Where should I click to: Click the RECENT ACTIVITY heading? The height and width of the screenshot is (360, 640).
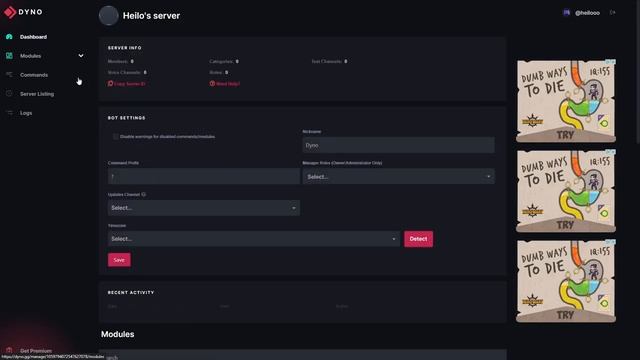click(131, 292)
